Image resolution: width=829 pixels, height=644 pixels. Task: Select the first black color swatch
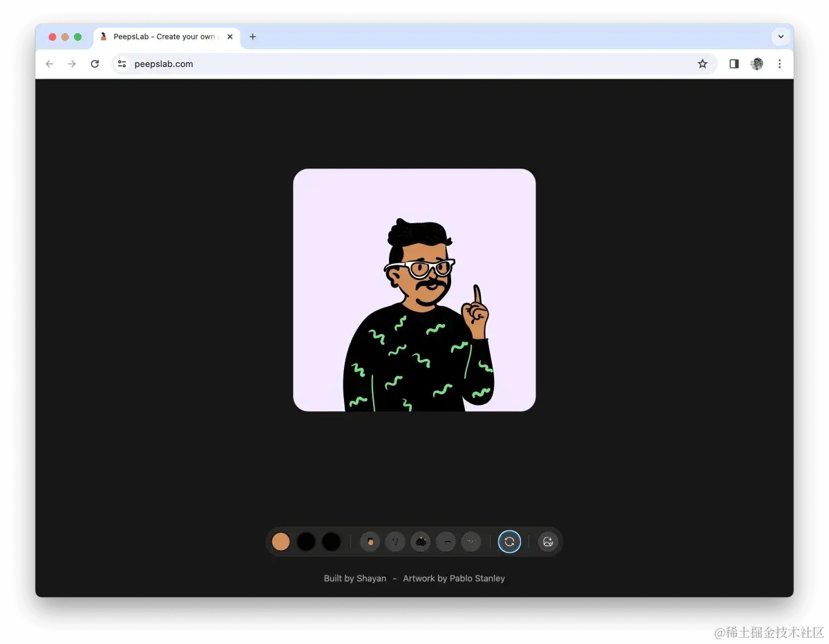coord(306,542)
